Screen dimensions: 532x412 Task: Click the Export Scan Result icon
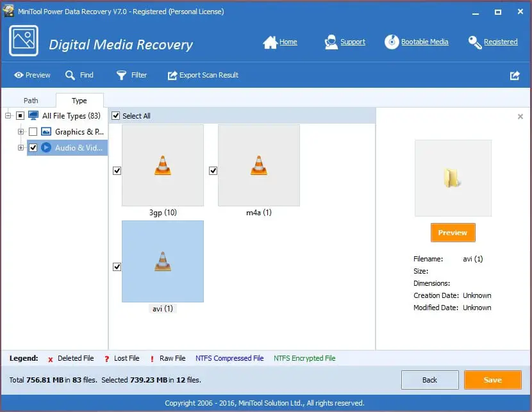pyautogui.click(x=172, y=75)
